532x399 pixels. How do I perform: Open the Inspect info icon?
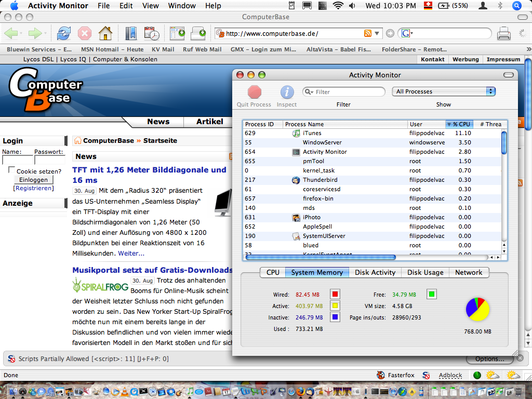tap(287, 92)
